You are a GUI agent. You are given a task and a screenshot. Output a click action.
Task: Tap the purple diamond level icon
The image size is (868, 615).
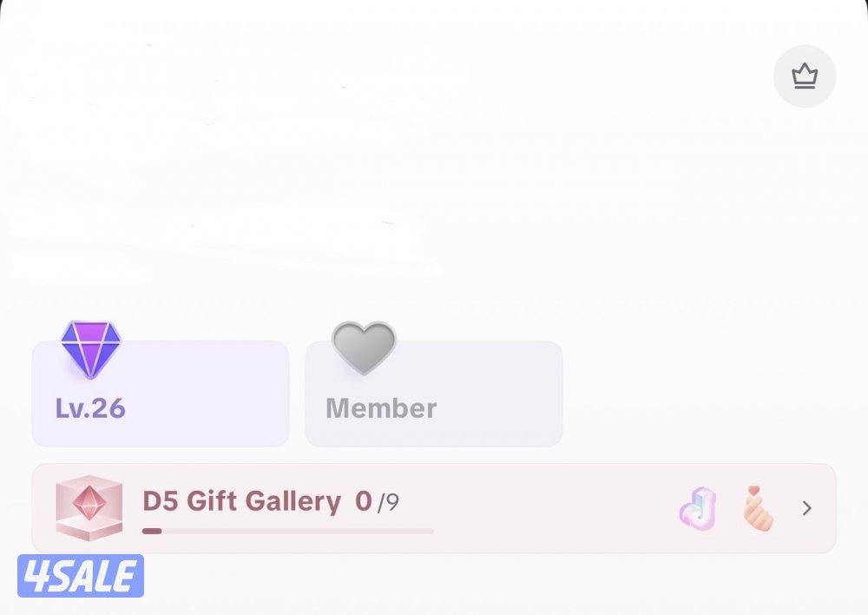coord(91,349)
